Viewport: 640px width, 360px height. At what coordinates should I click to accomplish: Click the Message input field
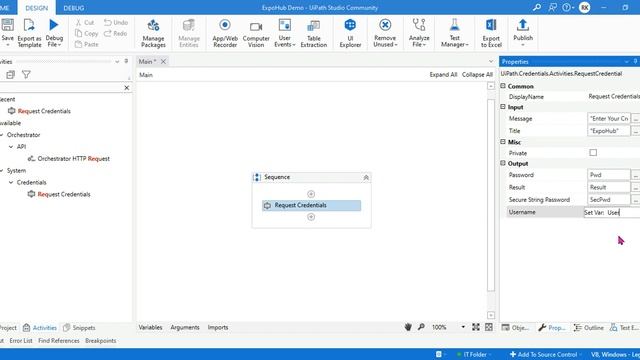click(609, 118)
